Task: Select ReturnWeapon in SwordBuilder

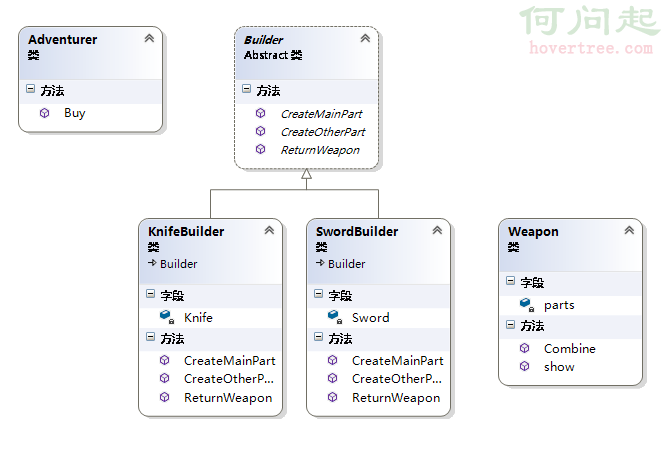Action: tap(396, 398)
